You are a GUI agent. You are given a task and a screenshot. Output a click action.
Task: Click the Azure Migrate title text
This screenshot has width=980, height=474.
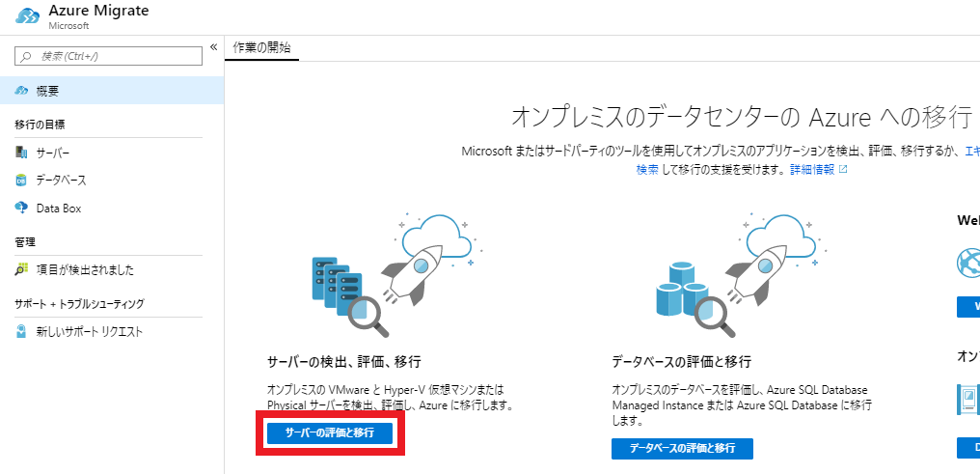tap(98, 11)
